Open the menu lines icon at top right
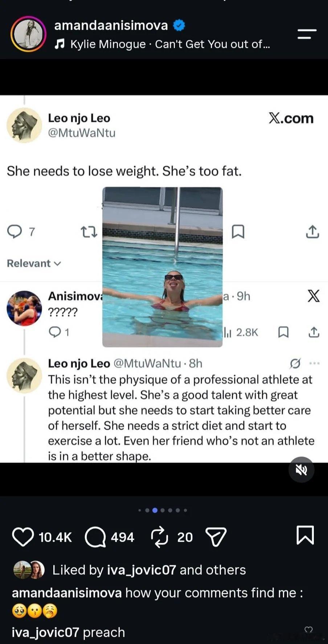 [307, 34]
